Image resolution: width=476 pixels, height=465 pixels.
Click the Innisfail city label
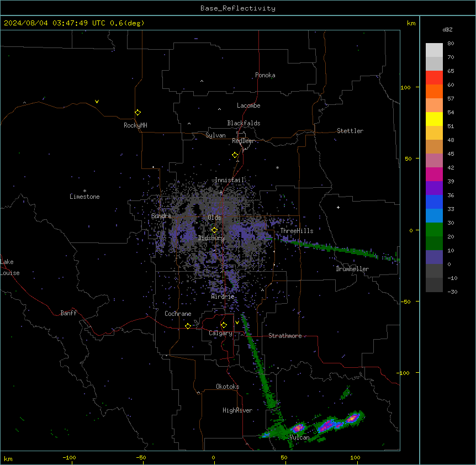pos(230,180)
